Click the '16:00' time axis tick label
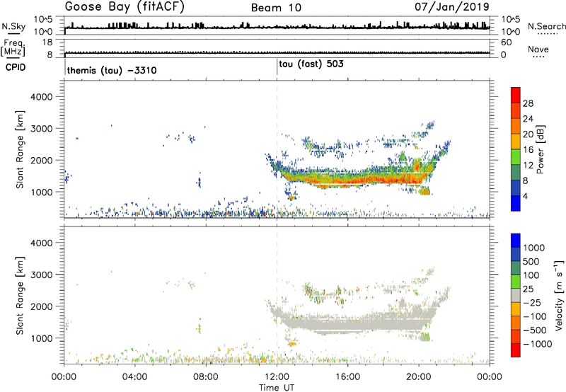The image size is (566, 392). [347, 377]
